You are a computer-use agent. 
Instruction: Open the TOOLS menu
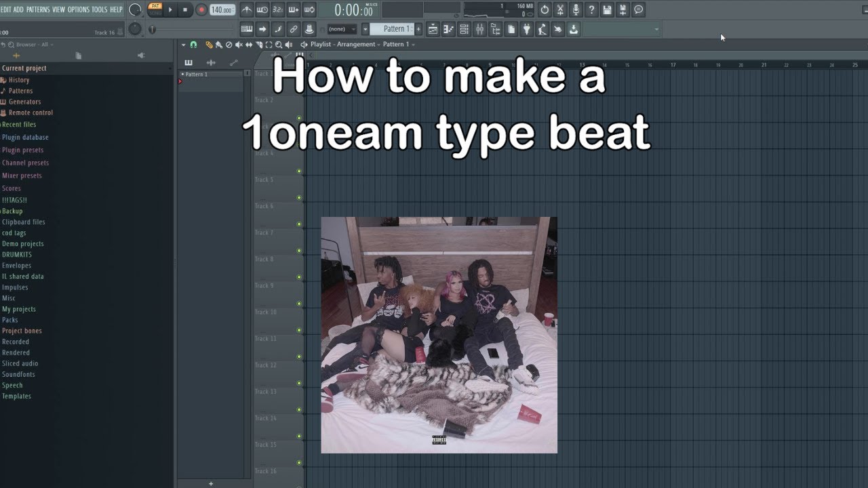[100, 9]
